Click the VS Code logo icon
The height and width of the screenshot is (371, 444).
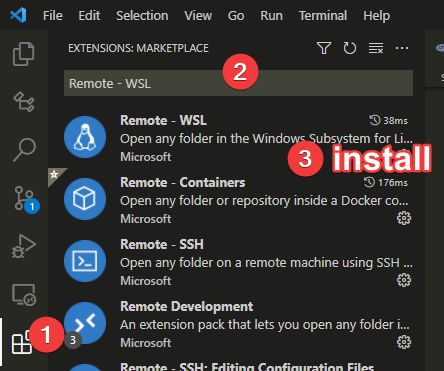click(x=18, y=15)
